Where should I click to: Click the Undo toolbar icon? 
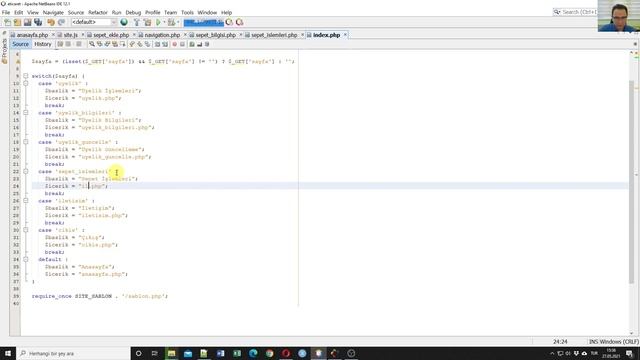tap(51, 22)
